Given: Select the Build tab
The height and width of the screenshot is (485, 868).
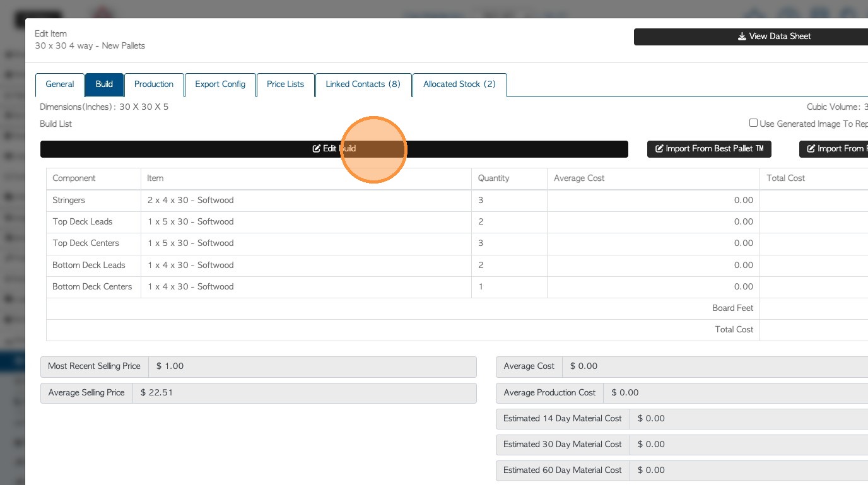Looking at the screenshot, I should coord(104,85).
